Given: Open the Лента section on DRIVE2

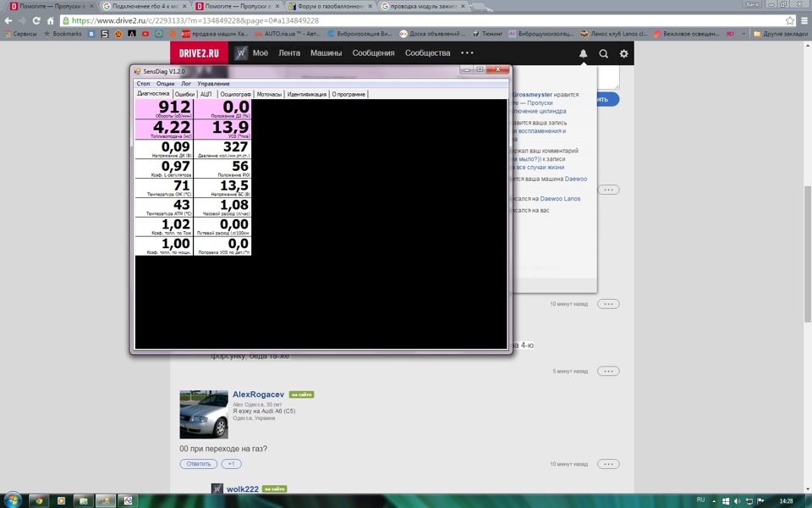Looking at the screenshot, I should click(x=289, y=52).
